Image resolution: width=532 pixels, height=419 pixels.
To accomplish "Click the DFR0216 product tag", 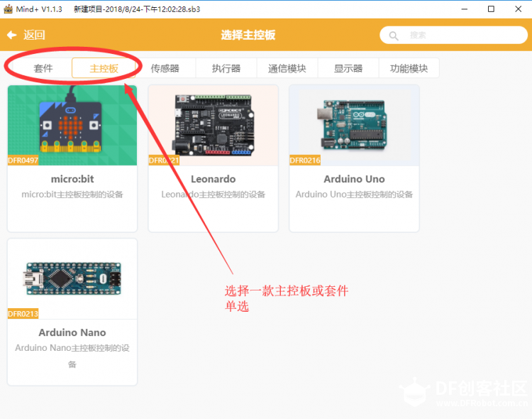I will point(305,160).
